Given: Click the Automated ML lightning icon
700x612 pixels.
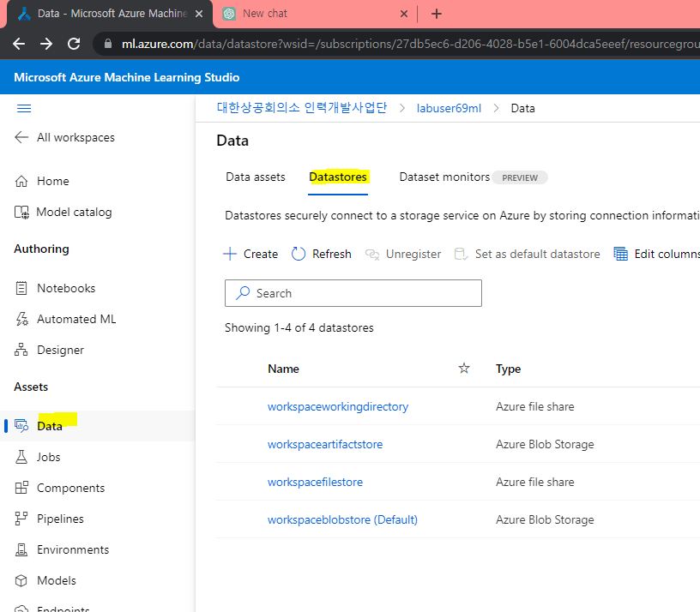Looking at the screenshot, I should (22, 319).
